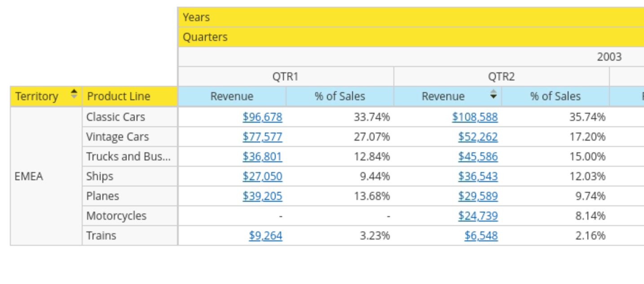Click the 2003 year column header
Screen dimensions: 644x284
point(609,57)
